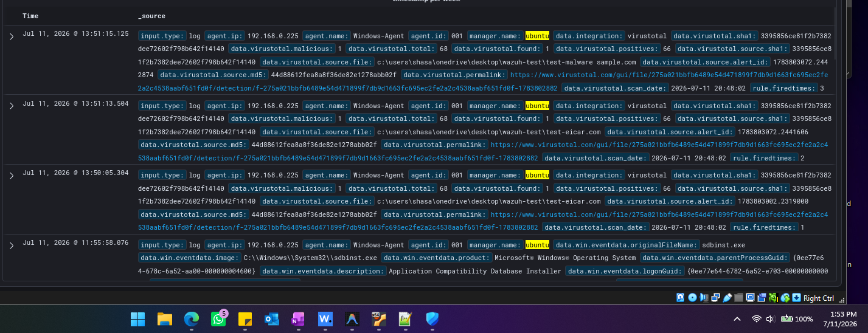868x333 pixels.
Task: Show hidden system tray icons
Action: point(737,319)
